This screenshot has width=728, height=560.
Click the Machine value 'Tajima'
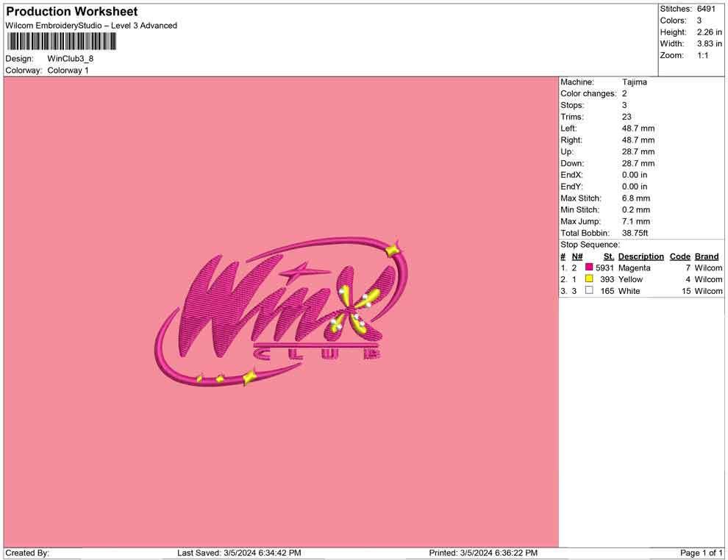634,82
